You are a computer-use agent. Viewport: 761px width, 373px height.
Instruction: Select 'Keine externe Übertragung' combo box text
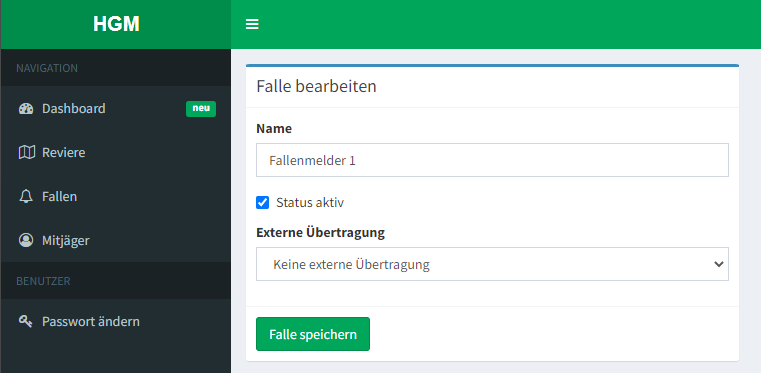351,264
